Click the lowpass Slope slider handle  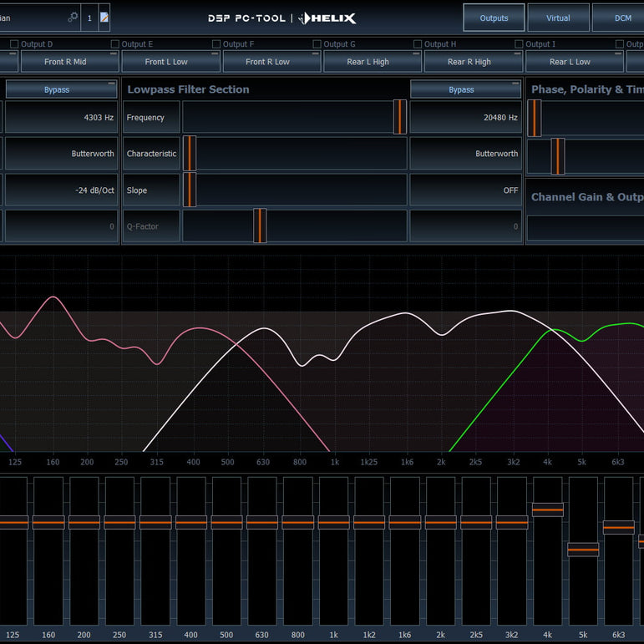point(190,190)
